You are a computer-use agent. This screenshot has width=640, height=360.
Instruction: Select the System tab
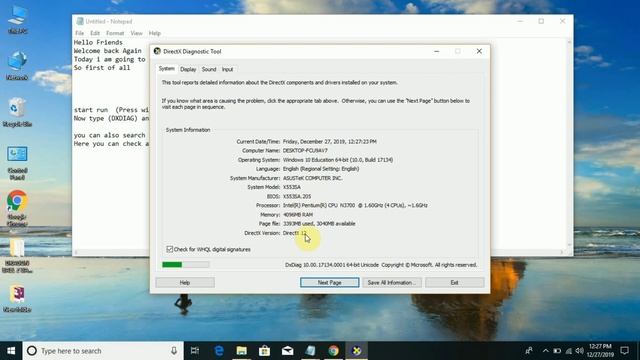167,69
